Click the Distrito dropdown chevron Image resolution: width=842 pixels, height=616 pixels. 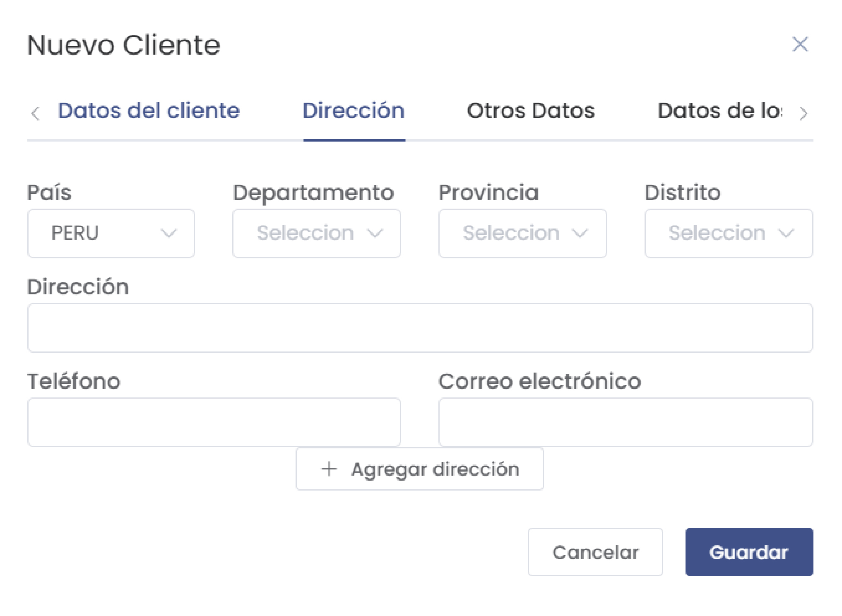coord(786,233)
